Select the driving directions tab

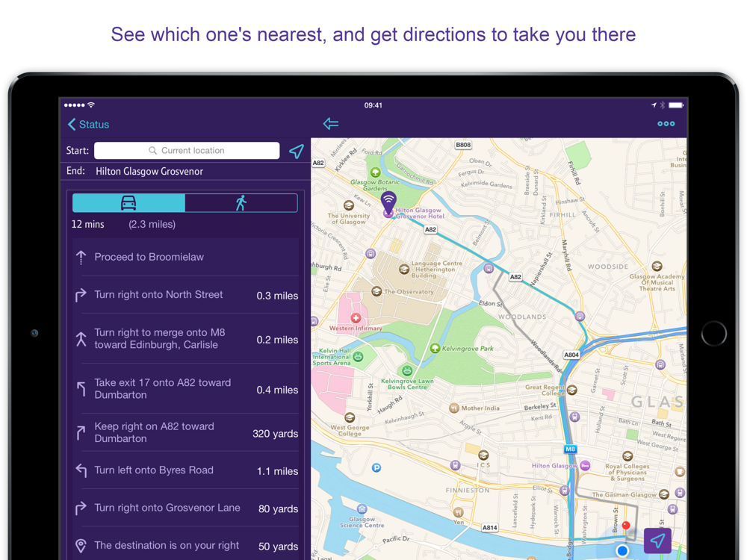point(128,203)
